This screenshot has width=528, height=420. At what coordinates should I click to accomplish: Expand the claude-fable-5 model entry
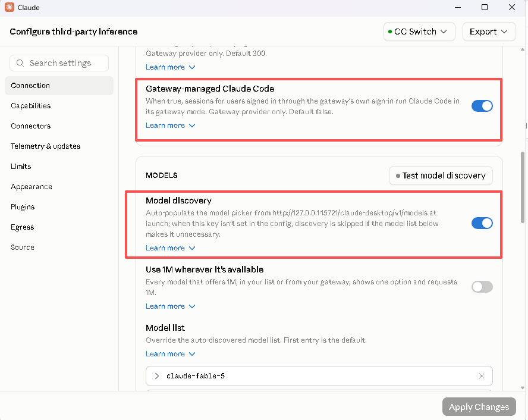[157, 376]
